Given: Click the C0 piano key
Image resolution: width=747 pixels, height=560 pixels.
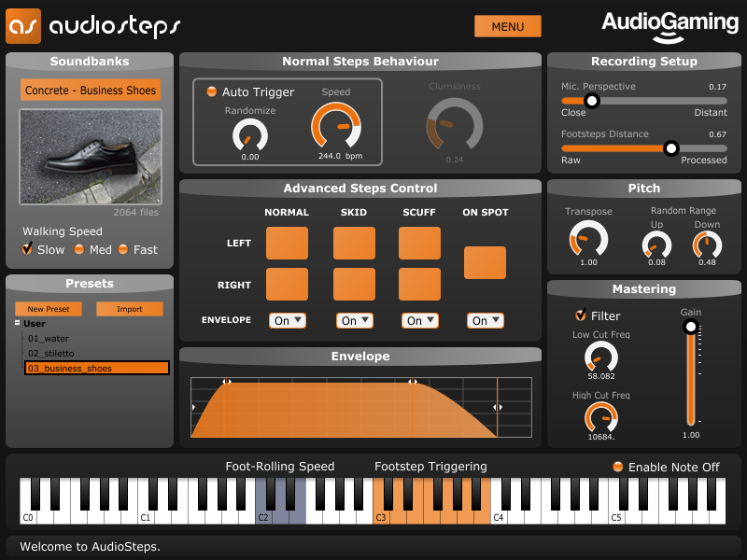Looking at the screenshot, I should [28, 517].
